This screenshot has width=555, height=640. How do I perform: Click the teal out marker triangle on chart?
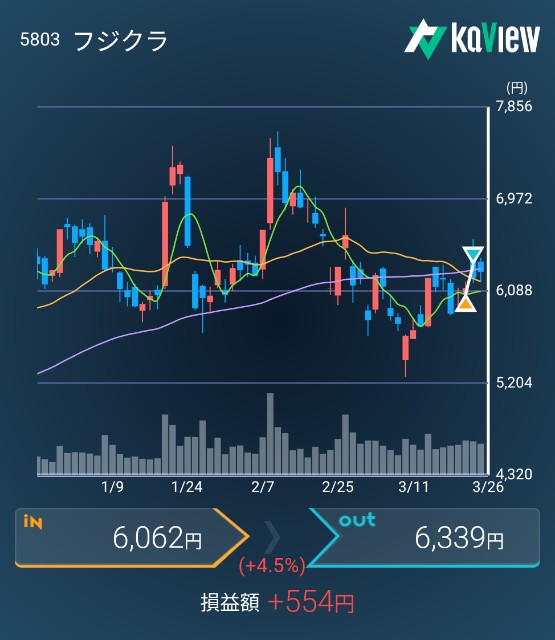point(473,255)
